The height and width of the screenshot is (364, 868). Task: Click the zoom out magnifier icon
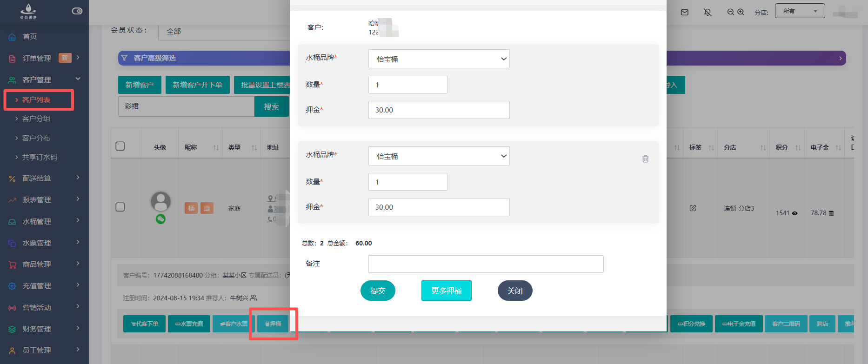coord(730,12)
